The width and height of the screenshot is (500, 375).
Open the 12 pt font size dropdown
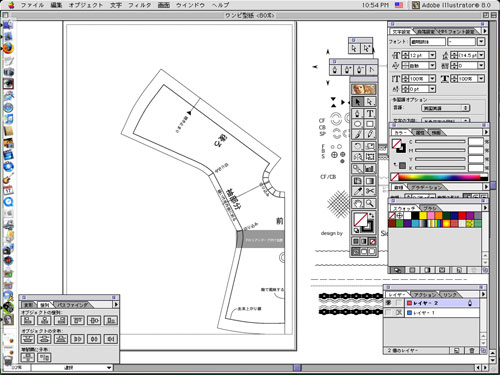pyautogui.click(x=432, y=55)
